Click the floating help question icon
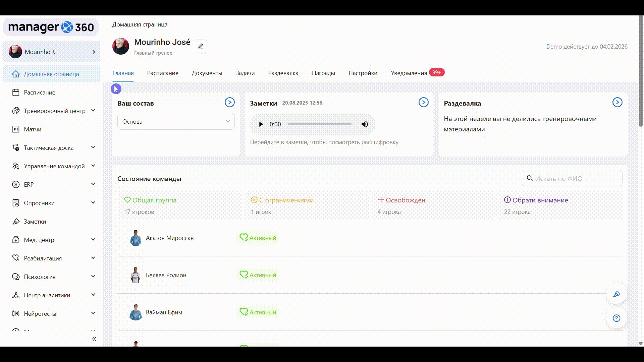 coord(616,318)
